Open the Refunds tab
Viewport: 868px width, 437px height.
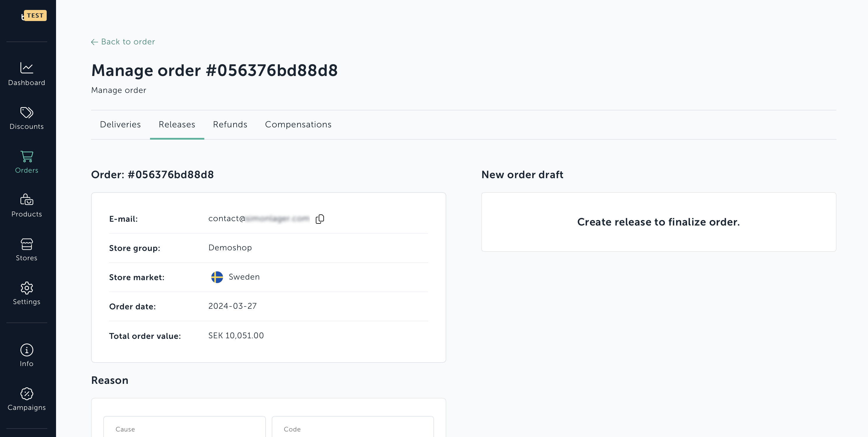coord(230,124)
